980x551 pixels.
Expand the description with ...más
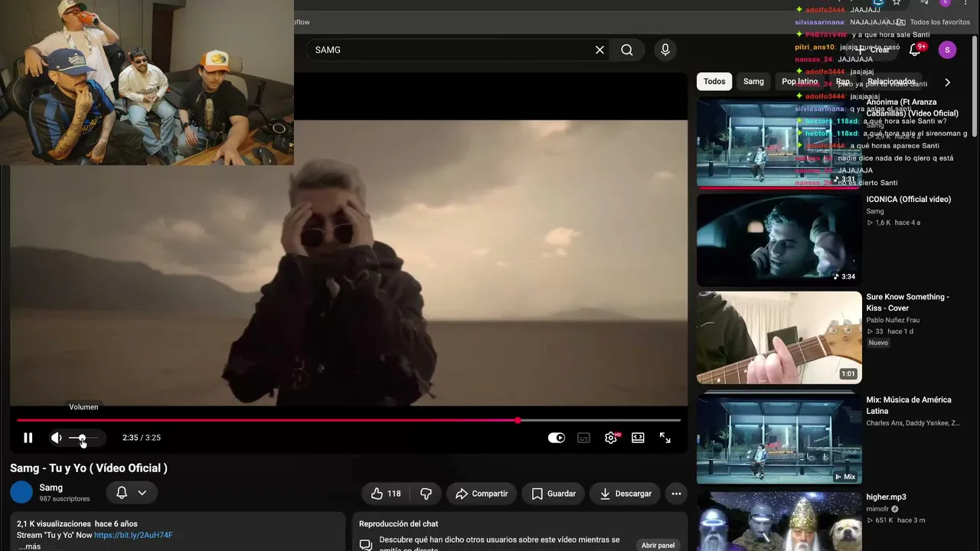click(30, 546)
